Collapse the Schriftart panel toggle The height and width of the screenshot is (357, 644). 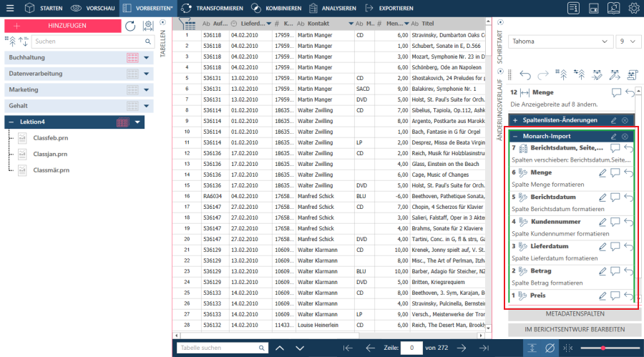pyautogui.click(x=500, y=23)
